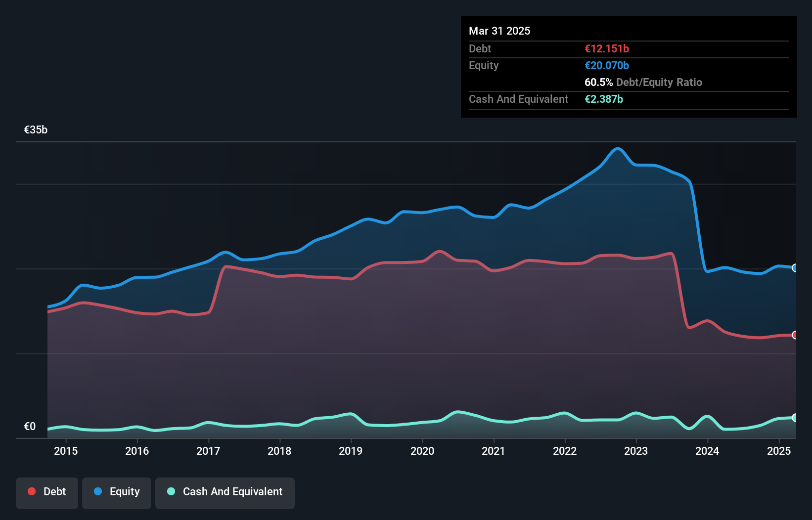Open the Mar 31 2025 tooltip header
The width and height of the screenshot is (812, 520).
click(499, 31)
